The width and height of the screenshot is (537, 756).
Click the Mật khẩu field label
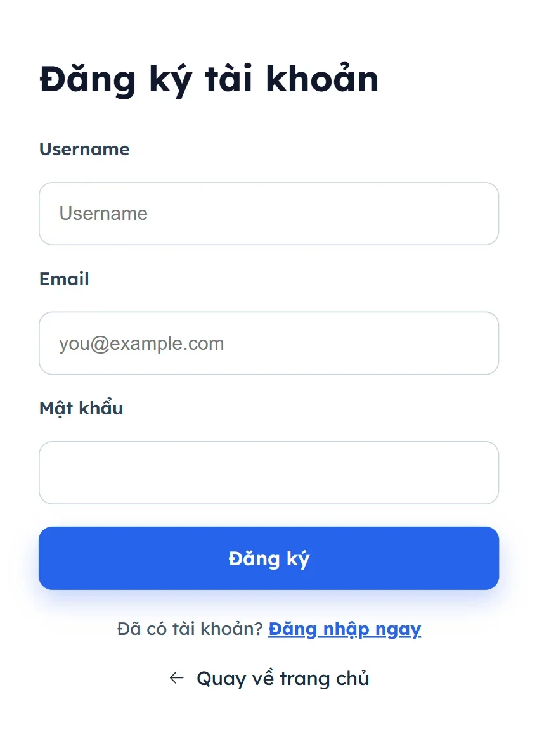81,408
